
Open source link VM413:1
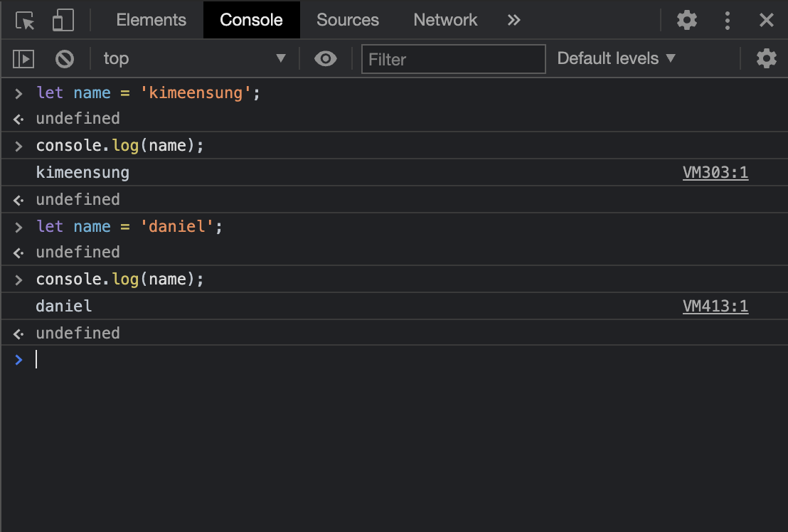(x=715, y=306)
